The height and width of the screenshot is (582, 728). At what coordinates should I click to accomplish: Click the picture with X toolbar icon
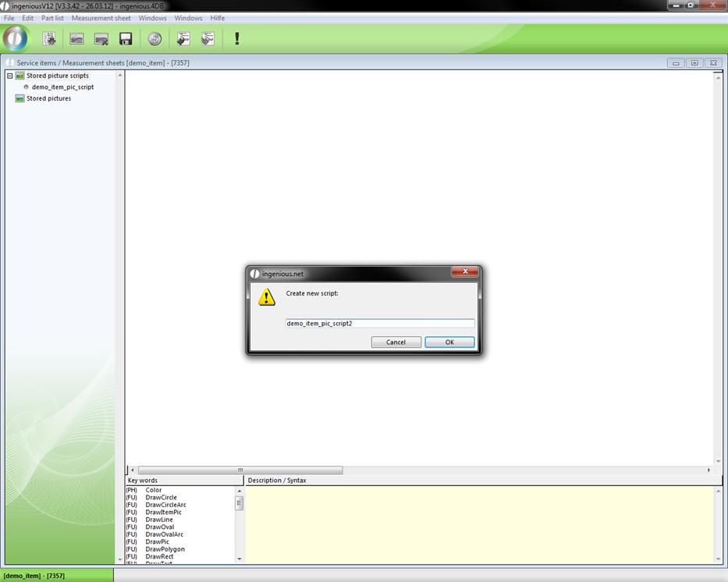pos(101,38)
